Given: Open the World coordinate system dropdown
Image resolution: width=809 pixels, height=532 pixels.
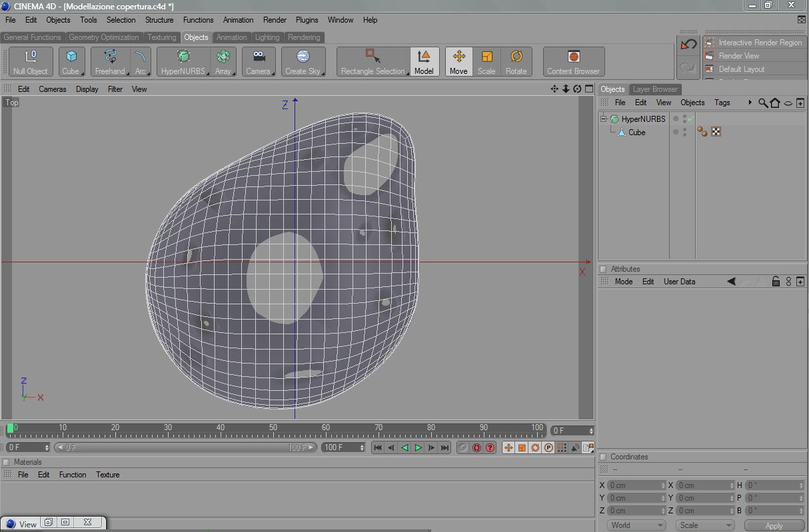Looking at the screenshot, I should 636,525.
